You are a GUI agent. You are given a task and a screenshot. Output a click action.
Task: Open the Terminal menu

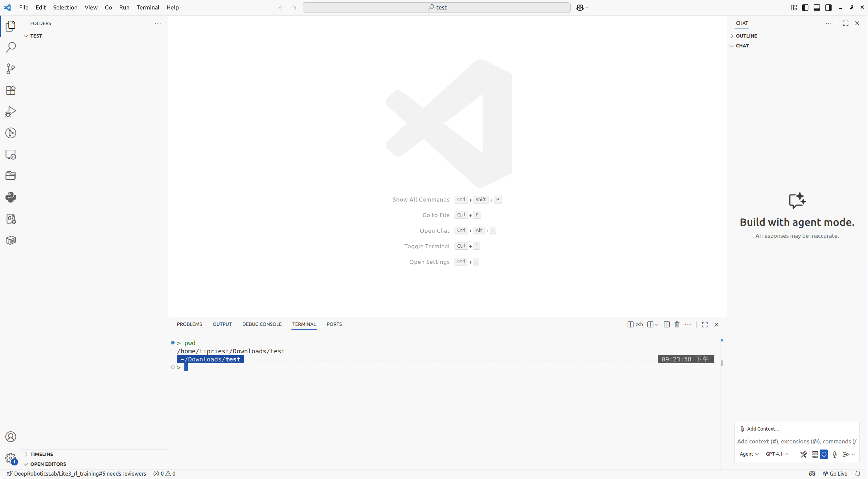tap(148, 7)
